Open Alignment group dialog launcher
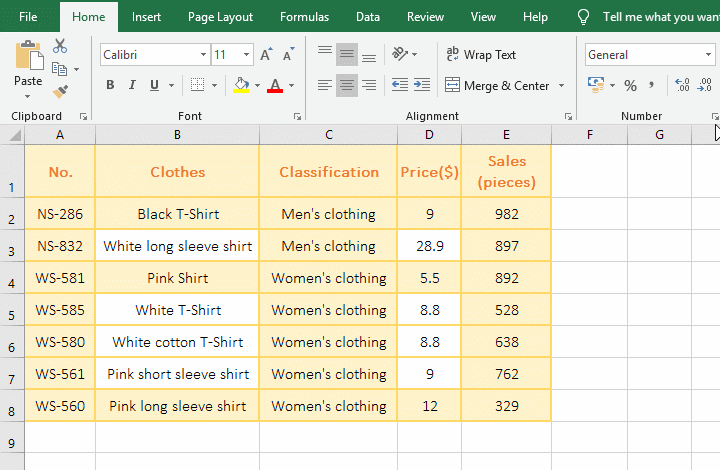The width and height of the screenshot is (720, 470). 568,117
